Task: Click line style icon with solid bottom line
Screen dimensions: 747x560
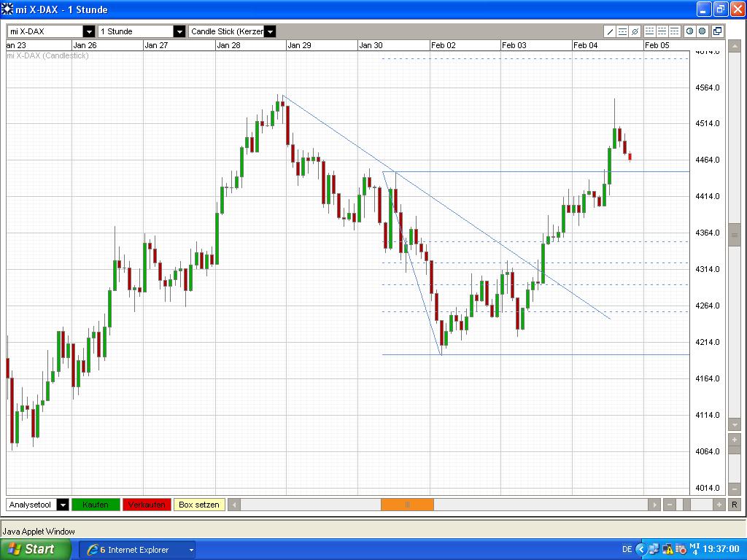Action: pos(649,31)
